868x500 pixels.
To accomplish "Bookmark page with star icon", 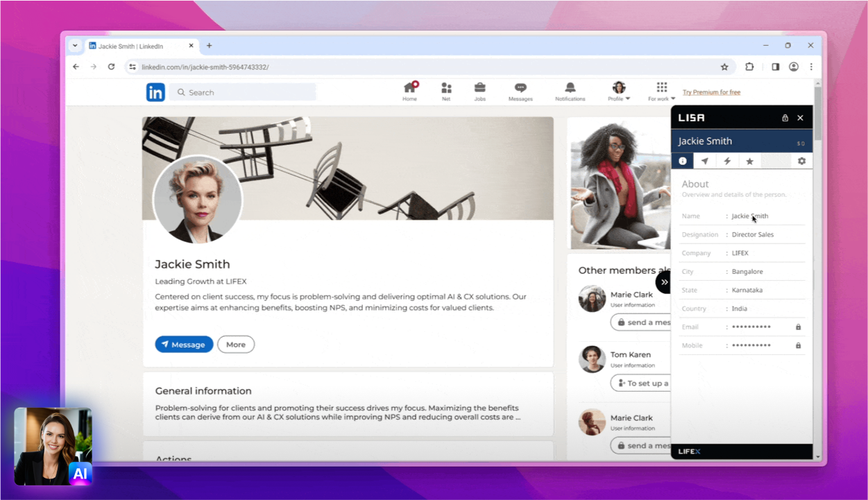I will [724, 67].
